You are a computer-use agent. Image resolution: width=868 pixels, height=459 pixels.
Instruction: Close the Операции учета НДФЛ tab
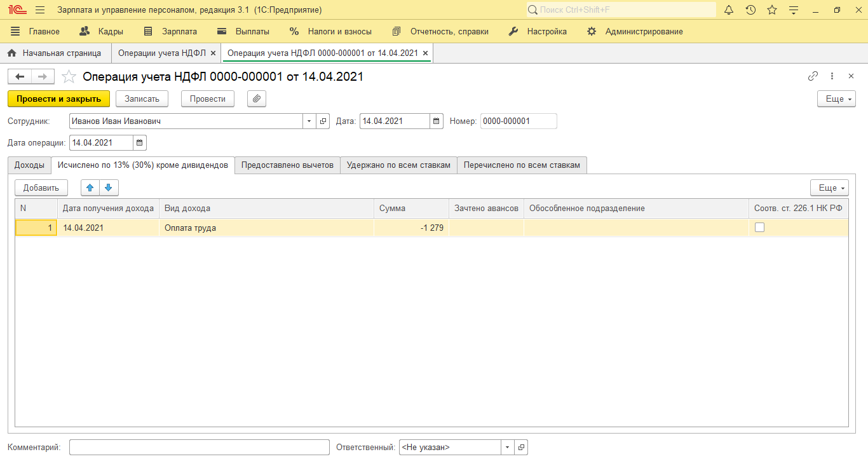(213, 53)
